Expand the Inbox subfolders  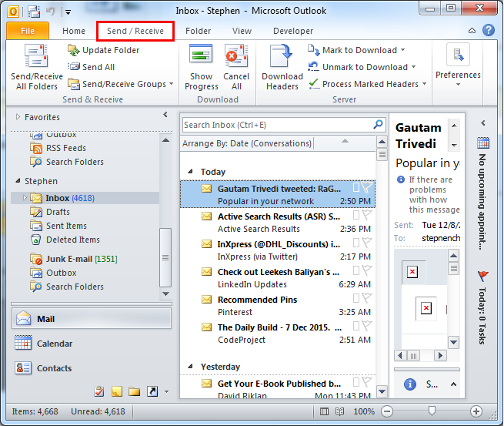25,197
